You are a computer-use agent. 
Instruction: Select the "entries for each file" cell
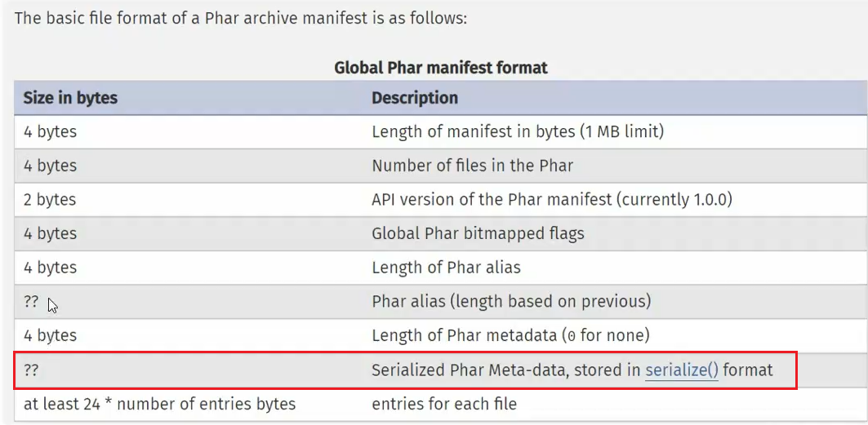[444, 404]
